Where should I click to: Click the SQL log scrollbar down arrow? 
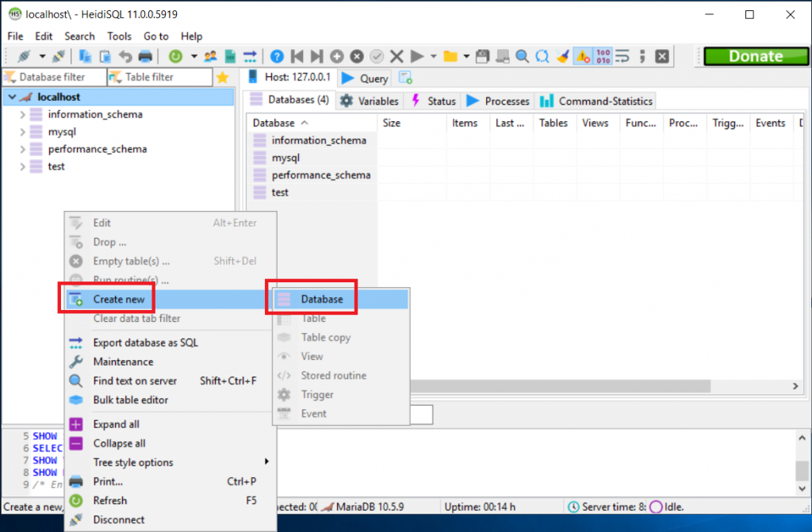(x=802, y=488)
